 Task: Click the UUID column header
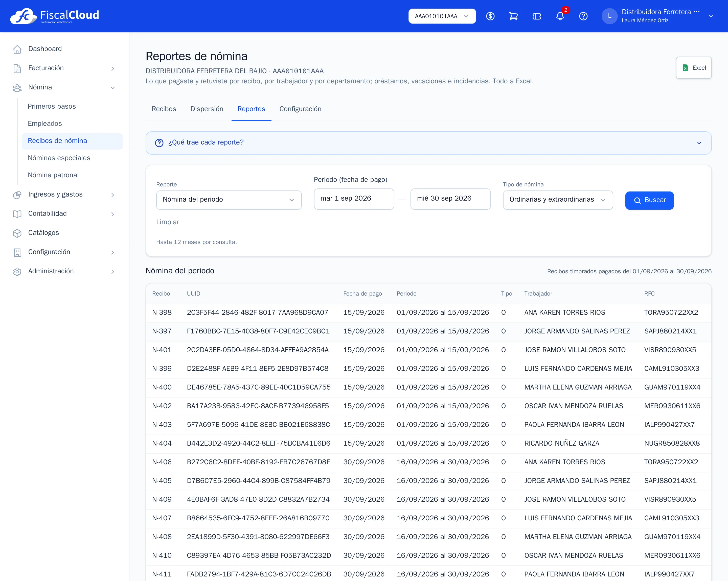[x=193, y=294]
